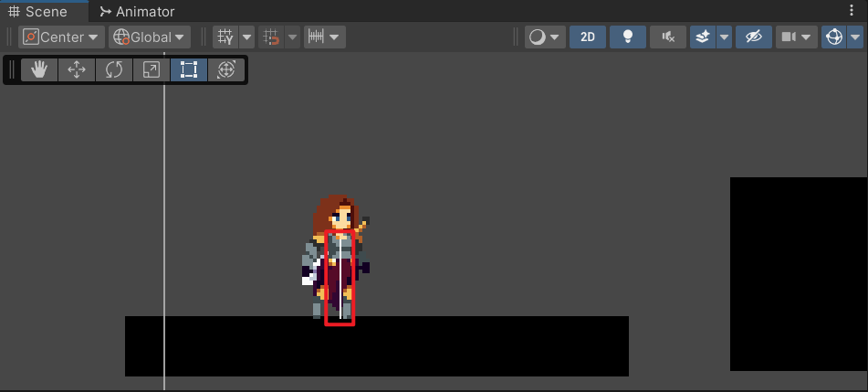
Task: Open the scene camera settings dropdown
Action: coord(797,37)
